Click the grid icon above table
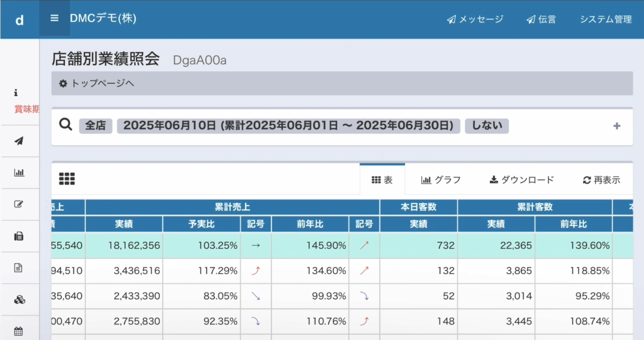This screenshot has width=644, height=340. pos(67,179)
